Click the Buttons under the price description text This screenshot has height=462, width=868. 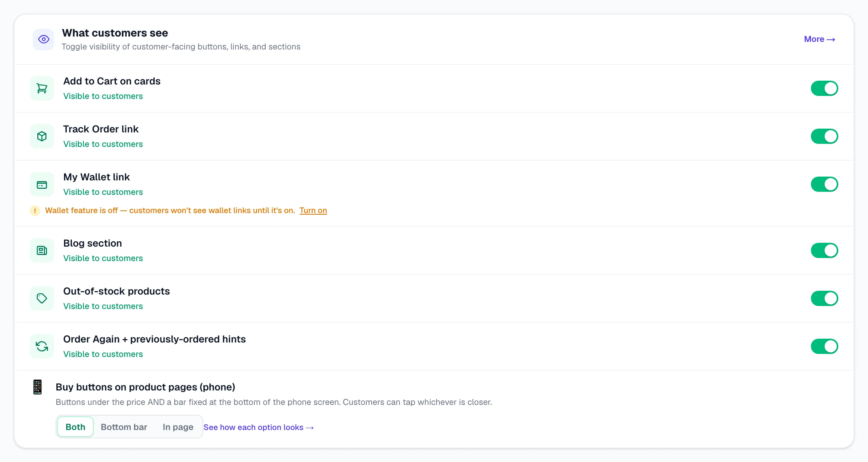(274, 402)
